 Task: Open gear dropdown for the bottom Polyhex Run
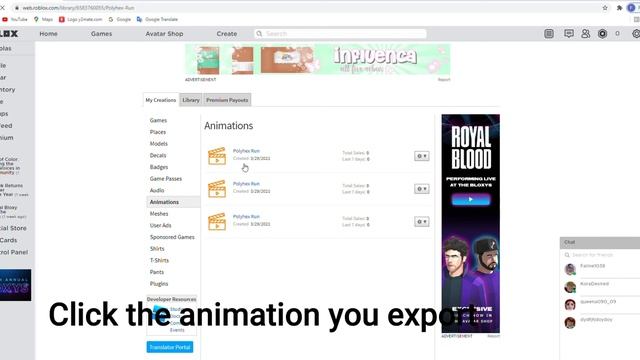(x=422, y=222)
